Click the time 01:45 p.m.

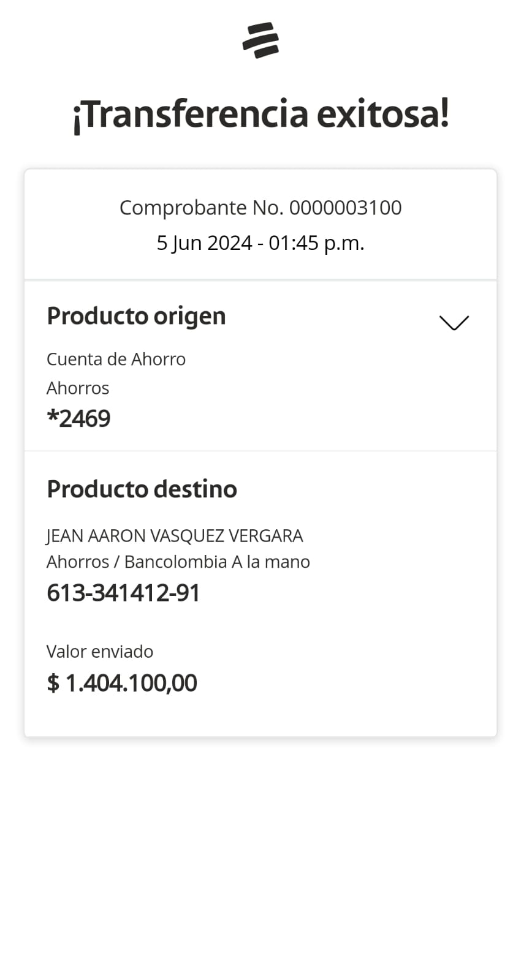(x=316, y=243)
